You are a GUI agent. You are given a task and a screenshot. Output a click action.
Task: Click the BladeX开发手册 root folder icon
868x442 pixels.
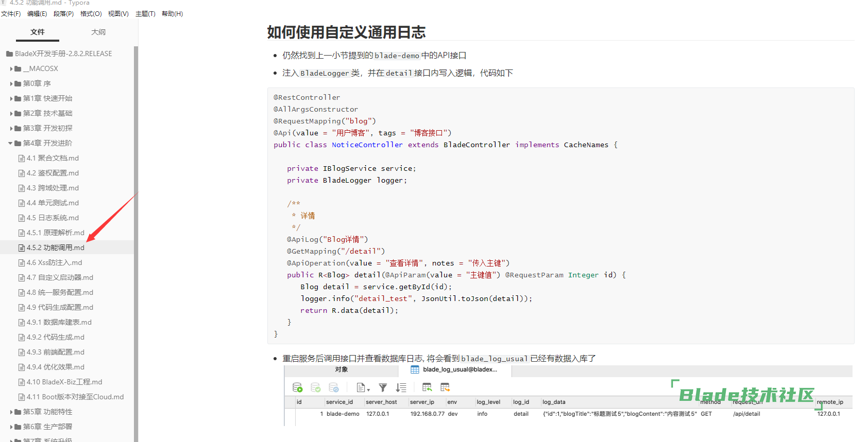(x=9, y=54)
